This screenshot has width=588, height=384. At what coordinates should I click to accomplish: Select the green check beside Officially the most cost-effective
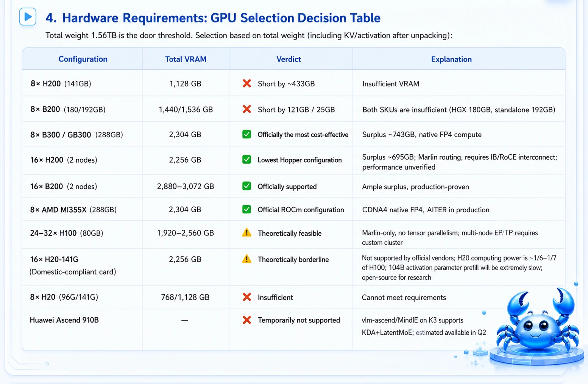pos(247,134)
